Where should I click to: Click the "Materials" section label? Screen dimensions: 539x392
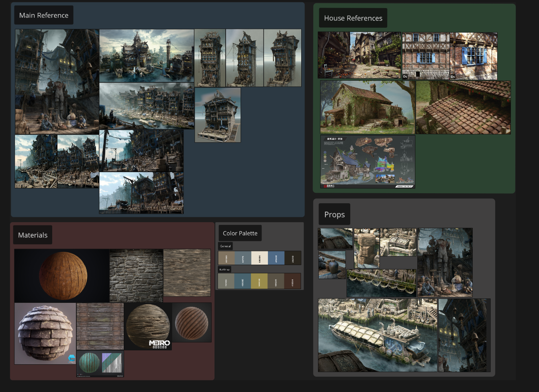tap(33, 235)
